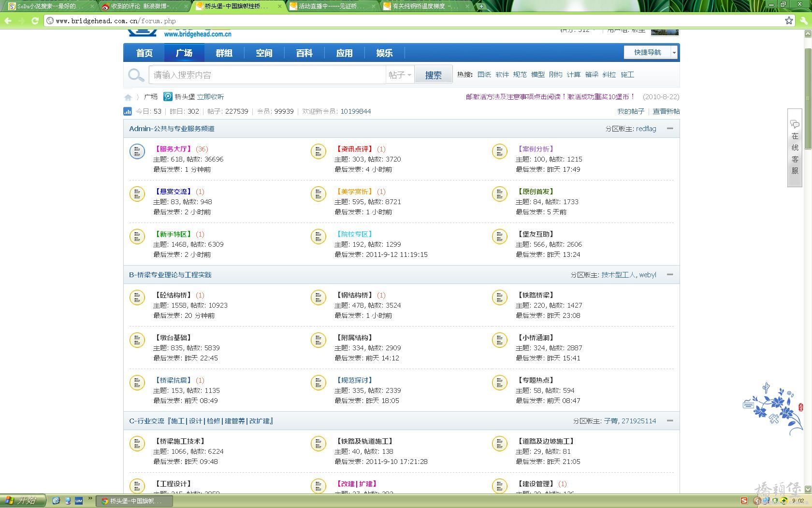
Task: Reload the page with the refresh icon
Action: pos(35,21)
